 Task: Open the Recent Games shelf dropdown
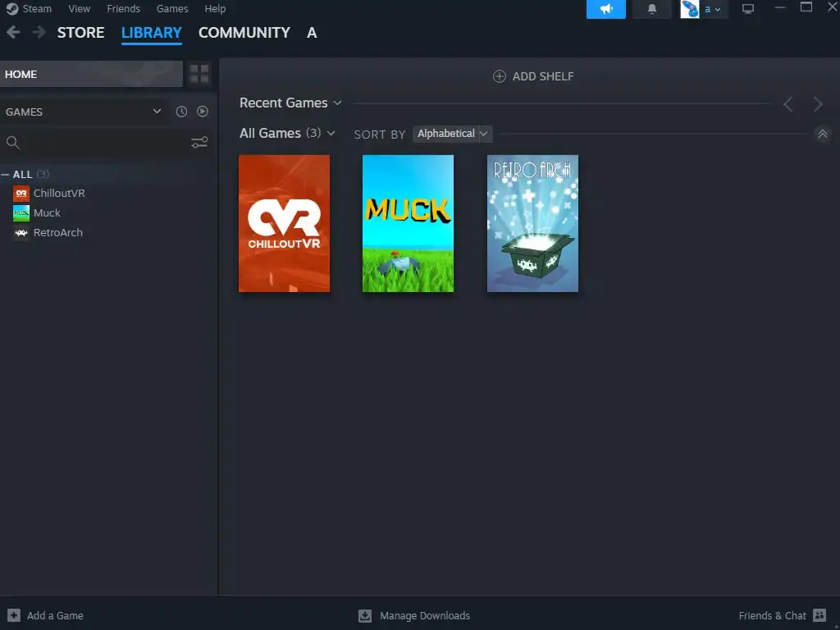pos(337,103)
